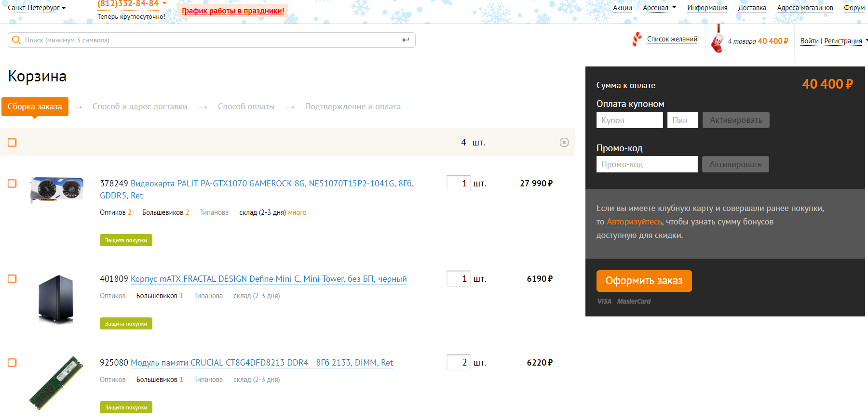Go to Подтверждение и оплата step
The width and height of the screenshot is (868, 420).
pyautogui.click(x=353, y=106)
